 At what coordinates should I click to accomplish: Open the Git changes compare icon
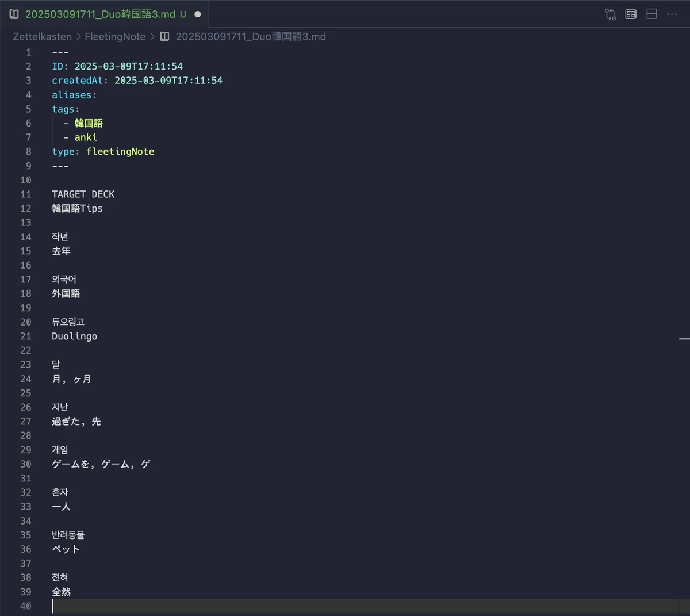610,14
